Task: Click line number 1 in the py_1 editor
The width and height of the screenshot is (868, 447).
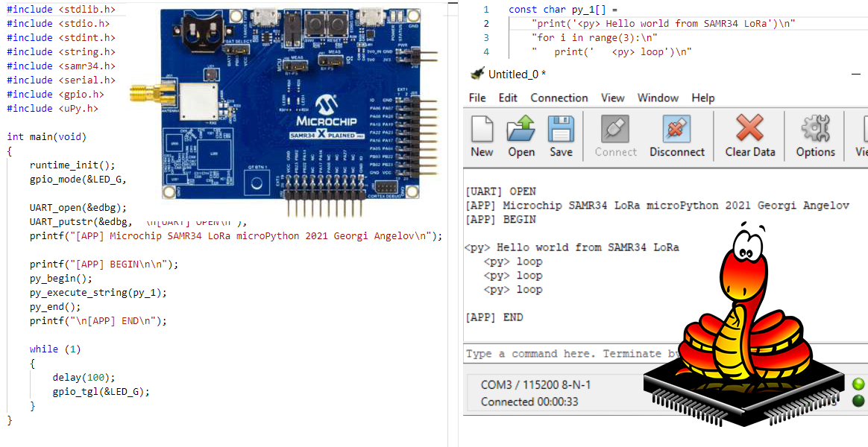Action: coord(486,10)
